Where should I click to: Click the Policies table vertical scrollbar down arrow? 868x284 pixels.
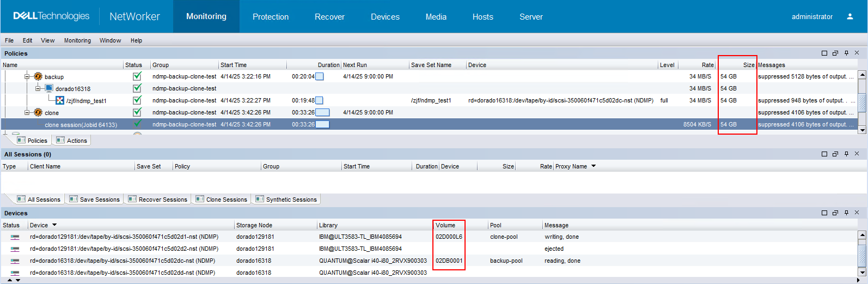click(x=862, y=130)
